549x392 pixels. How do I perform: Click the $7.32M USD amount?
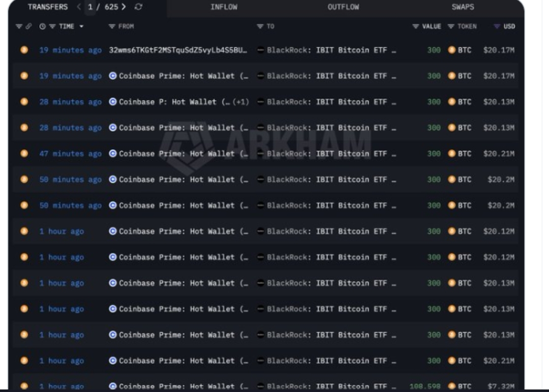click(501, 386)
